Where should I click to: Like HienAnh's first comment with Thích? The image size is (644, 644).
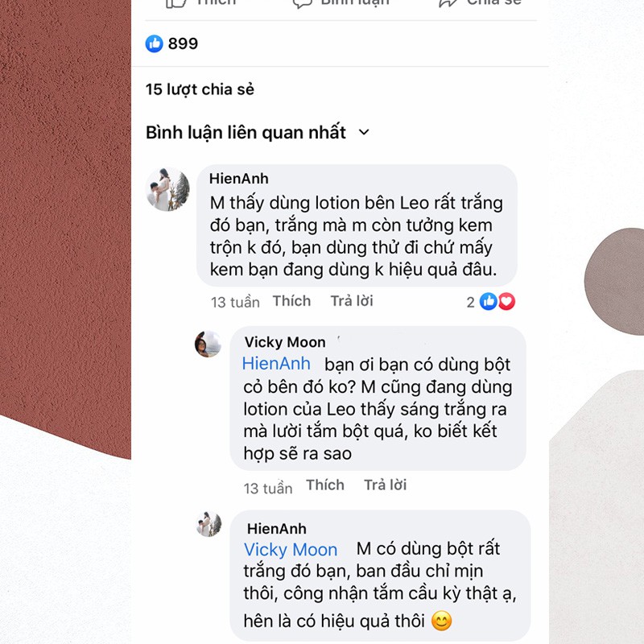(x=291, y=301)
